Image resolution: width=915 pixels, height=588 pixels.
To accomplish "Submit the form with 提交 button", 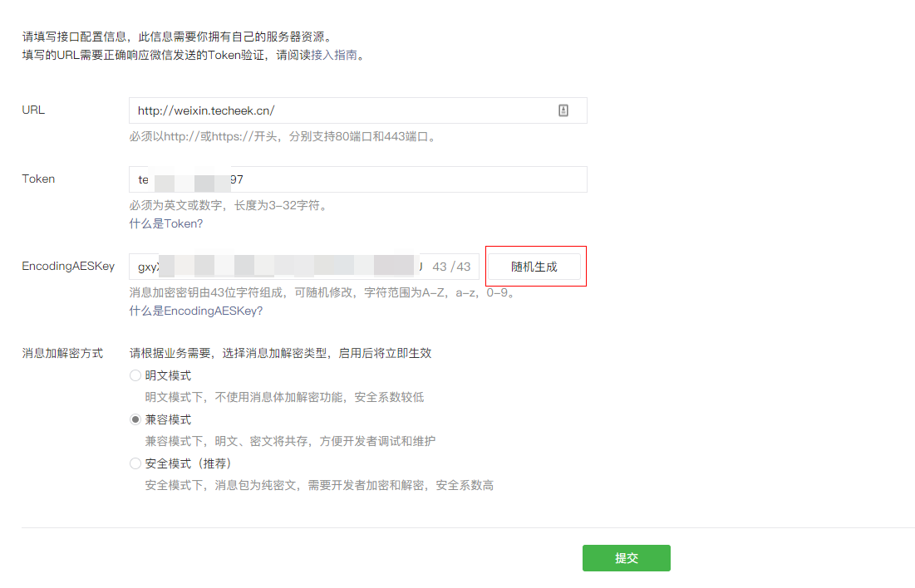I will click(x=626, y=558).
